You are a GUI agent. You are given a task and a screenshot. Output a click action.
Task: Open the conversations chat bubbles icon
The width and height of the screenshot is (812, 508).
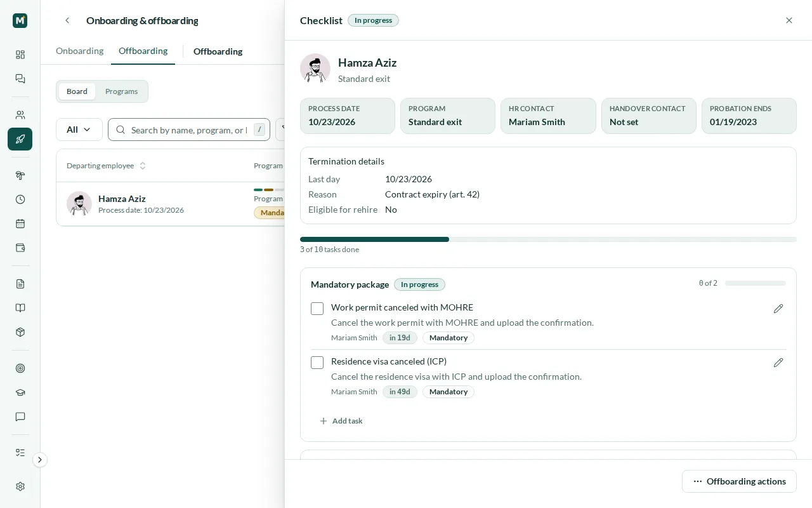coord(20,79)
